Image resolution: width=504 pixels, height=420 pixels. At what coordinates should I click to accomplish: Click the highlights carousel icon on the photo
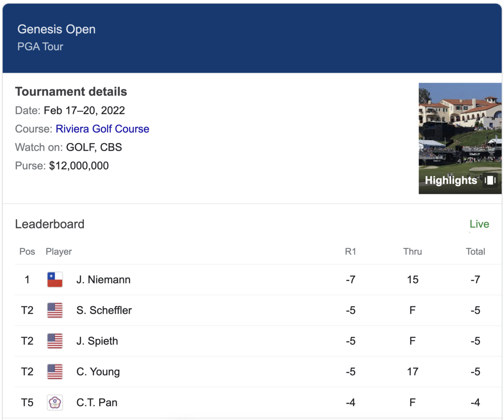pyautogui.click(x=490, y=180)
